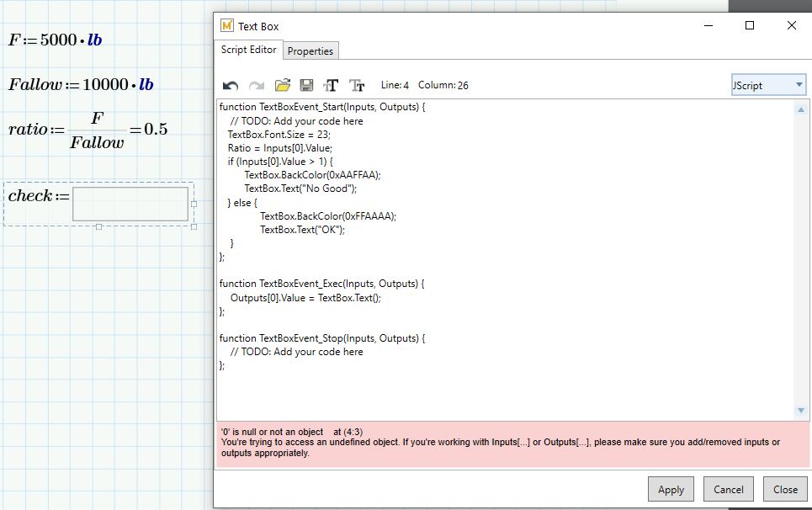Select the Script Editor tab

248,50
